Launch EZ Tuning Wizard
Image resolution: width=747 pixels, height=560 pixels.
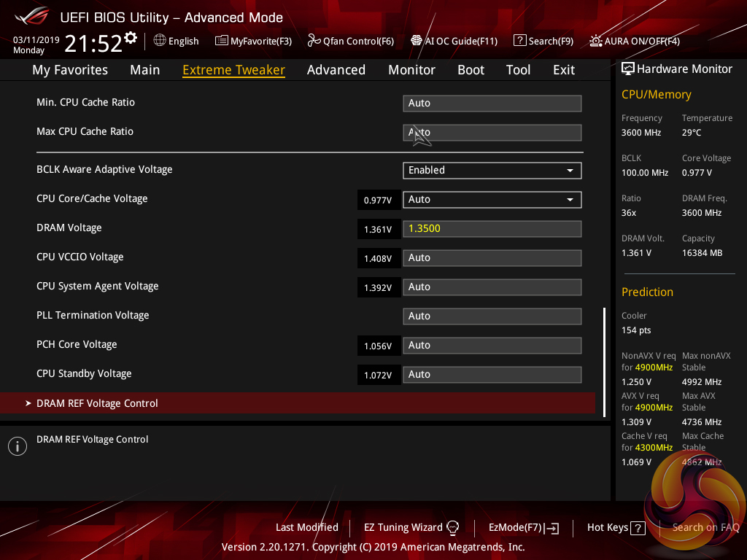coord(411,527)
